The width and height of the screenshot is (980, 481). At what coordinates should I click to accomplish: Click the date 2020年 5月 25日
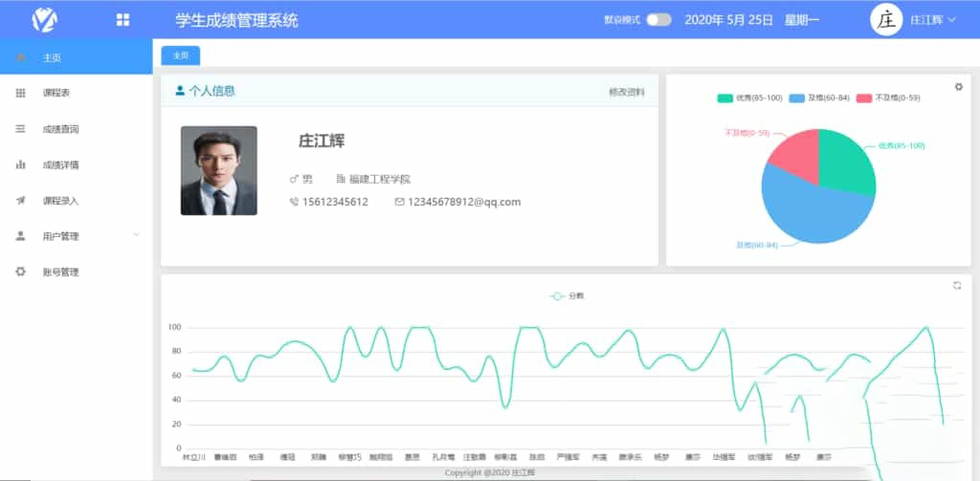pos(728,20)
